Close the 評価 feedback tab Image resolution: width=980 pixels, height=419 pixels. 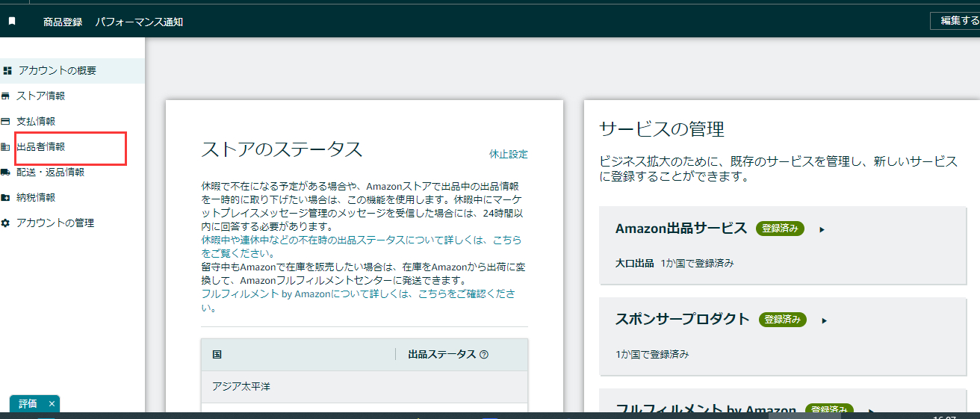coord(52,404)
